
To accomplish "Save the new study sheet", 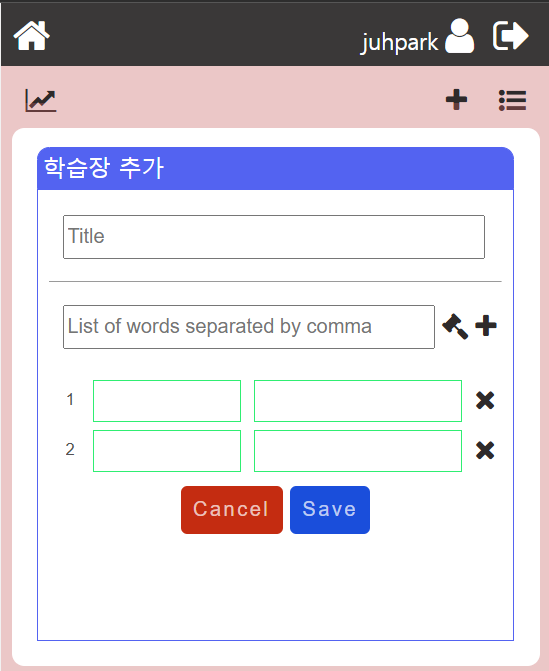I will [330, 510].
